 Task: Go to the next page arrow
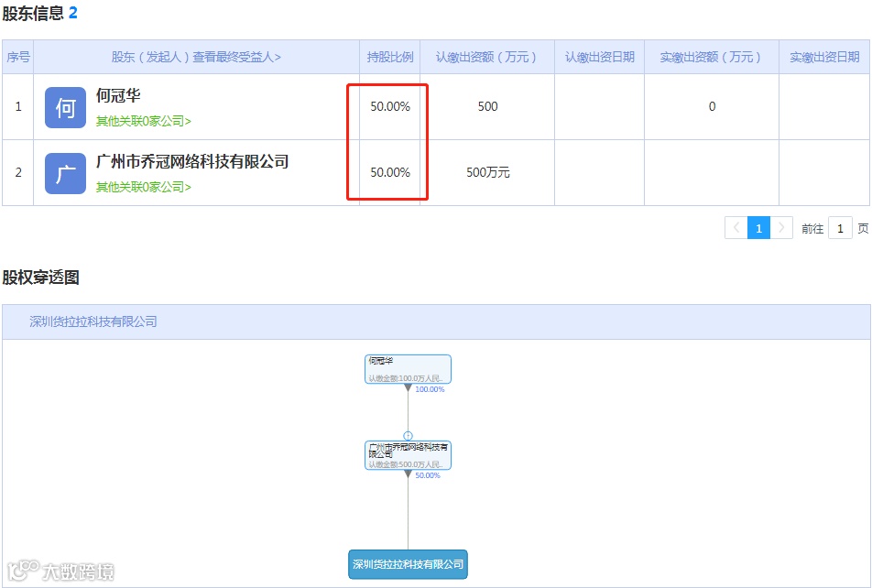781,228
